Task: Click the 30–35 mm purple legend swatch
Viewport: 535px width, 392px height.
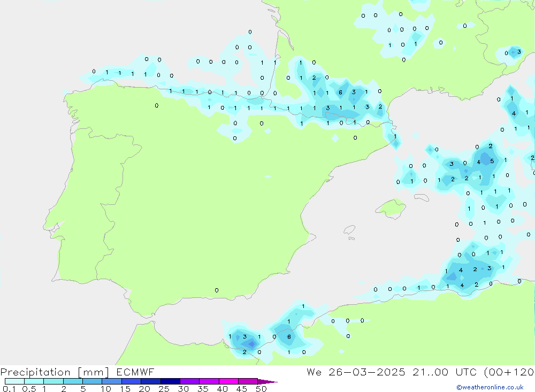Action: click(189, 381)
